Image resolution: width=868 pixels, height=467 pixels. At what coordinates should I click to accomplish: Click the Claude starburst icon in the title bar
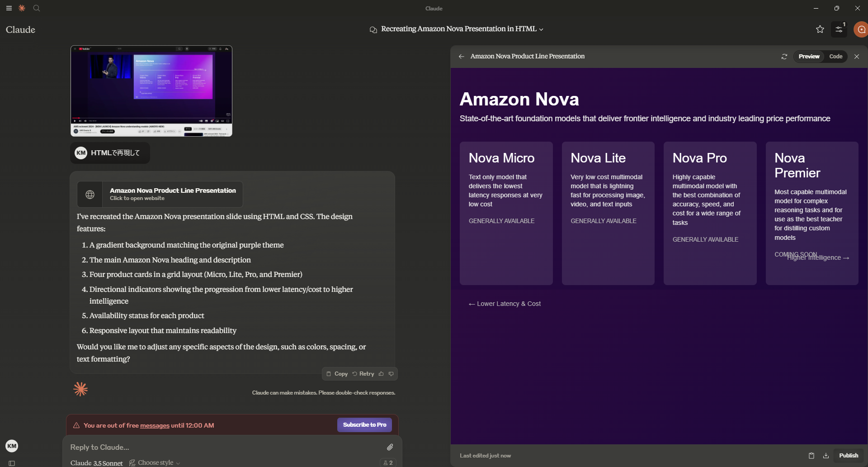(22, 8)
